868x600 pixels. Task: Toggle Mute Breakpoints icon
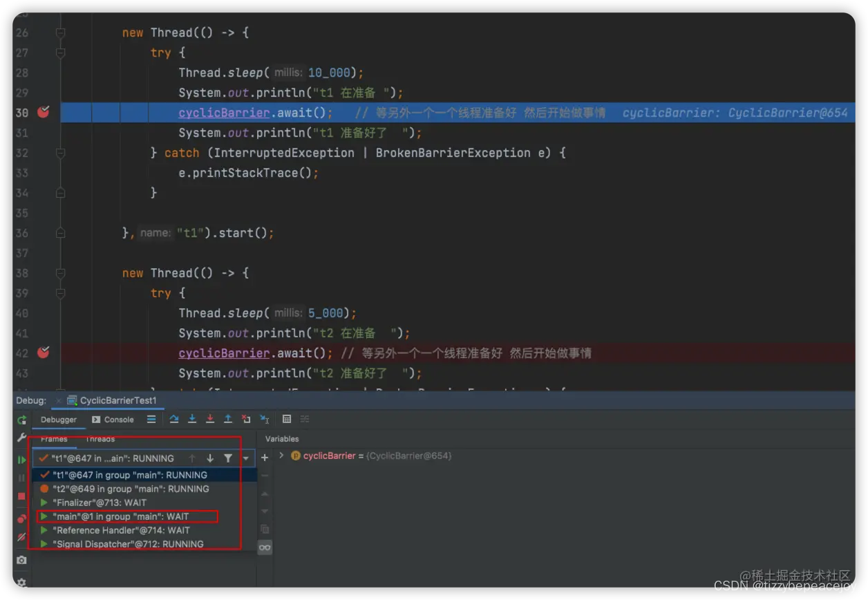[21, 537]
